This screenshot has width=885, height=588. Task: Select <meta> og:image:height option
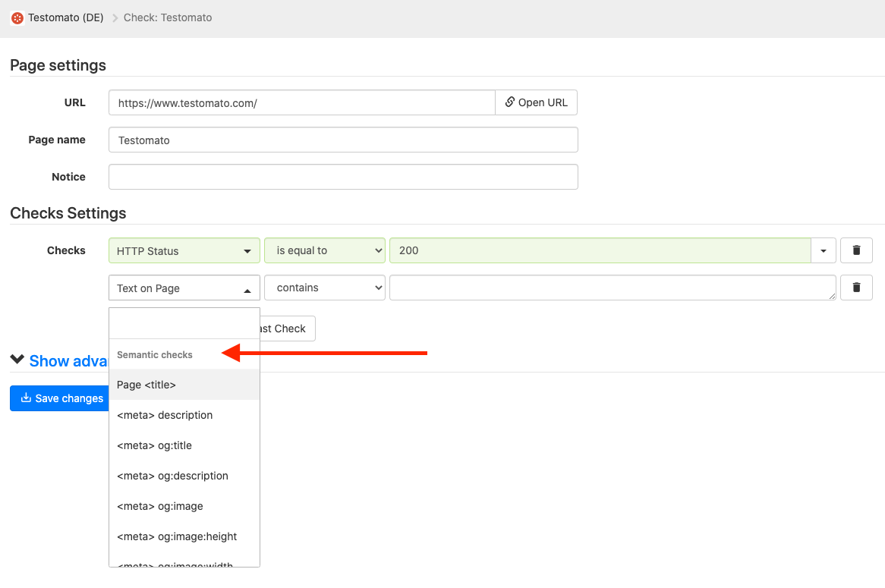point(184,536)
